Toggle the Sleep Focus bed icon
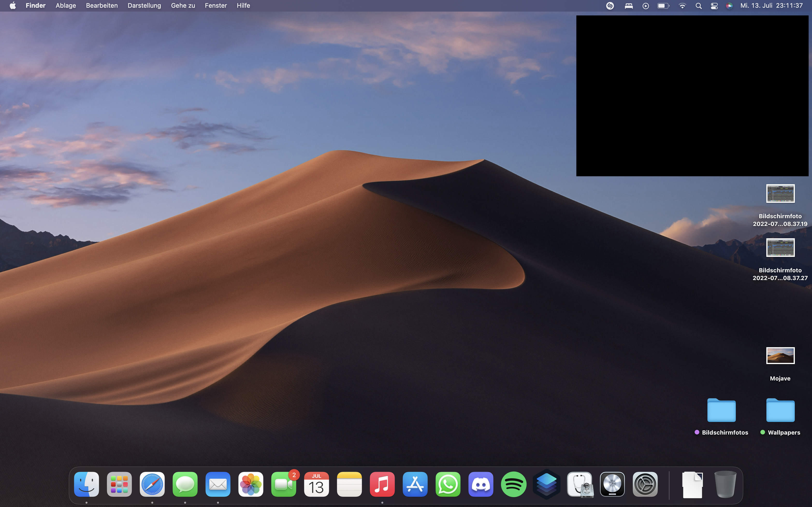 [x=629, y=6]
